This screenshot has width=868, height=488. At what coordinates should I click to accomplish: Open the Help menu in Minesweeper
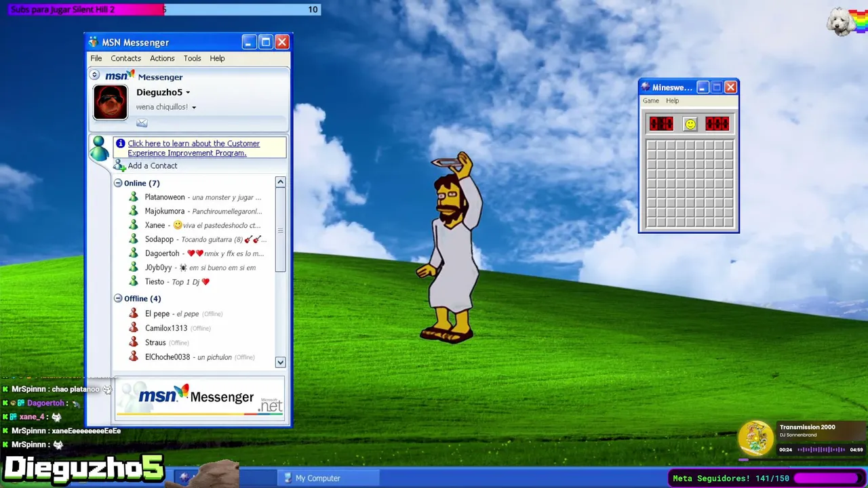click(x=672, y=100)
